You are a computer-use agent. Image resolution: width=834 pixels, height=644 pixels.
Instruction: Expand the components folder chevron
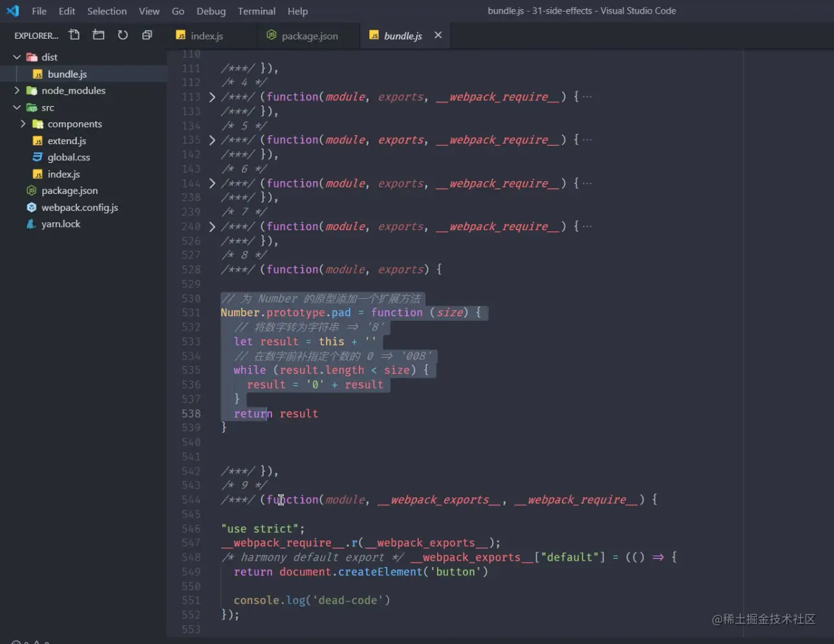tap(23, 124)
